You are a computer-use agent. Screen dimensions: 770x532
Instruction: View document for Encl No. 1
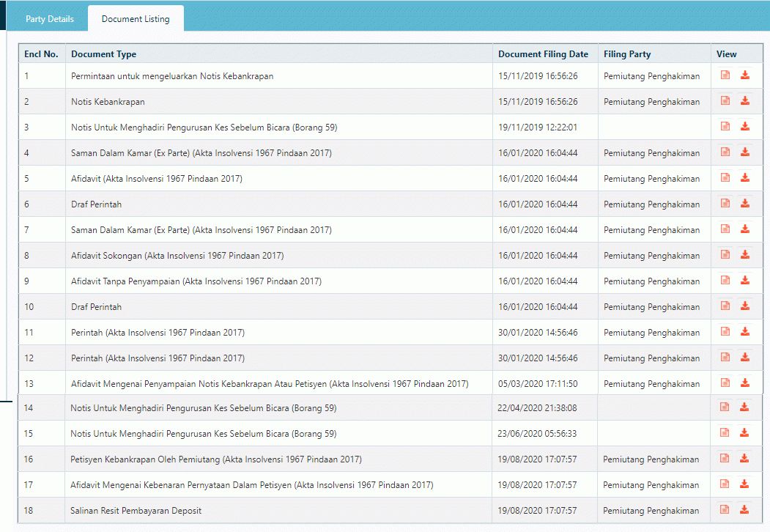coord(725,75)
